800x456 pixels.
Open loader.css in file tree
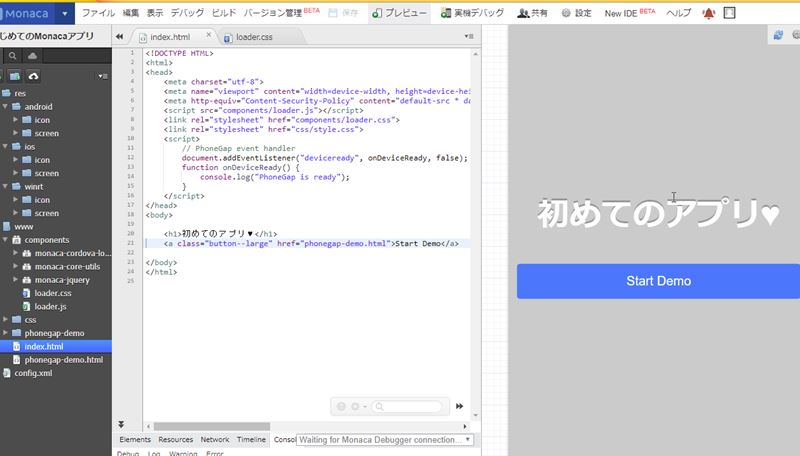[53, 293]
